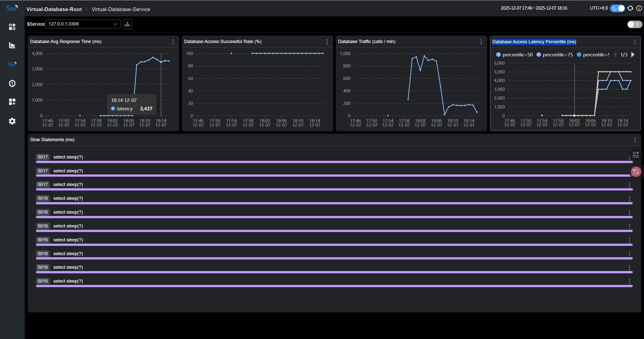Screen dimensions: 644x339
Task: Open the $Service 127.0.0.1:3306 dropdown
Action: [83, 24]
